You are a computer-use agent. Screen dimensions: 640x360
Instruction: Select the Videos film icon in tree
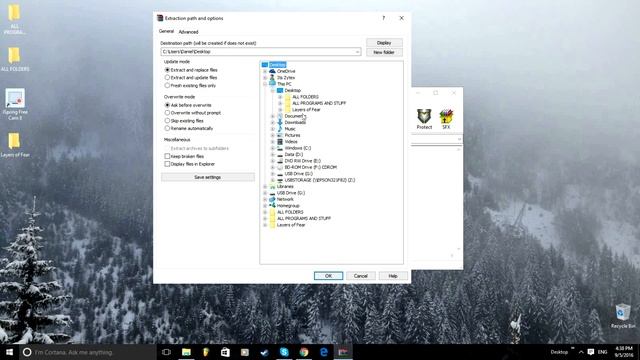tap(280, 142)
